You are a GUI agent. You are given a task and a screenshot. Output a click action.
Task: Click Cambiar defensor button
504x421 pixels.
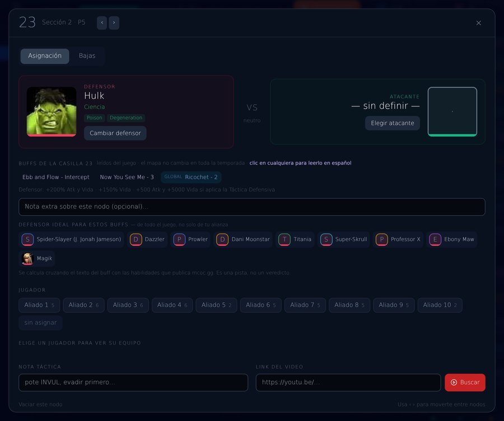click(x=115, y=133)
